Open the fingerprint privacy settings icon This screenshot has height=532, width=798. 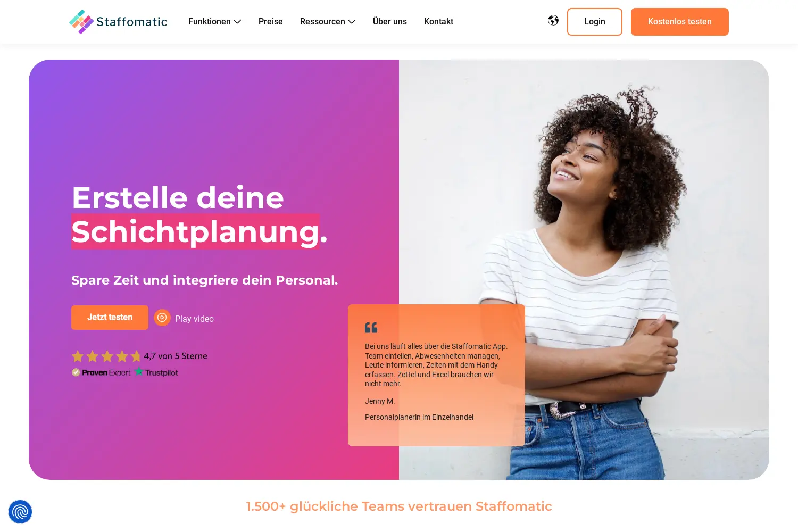(20, 512)
